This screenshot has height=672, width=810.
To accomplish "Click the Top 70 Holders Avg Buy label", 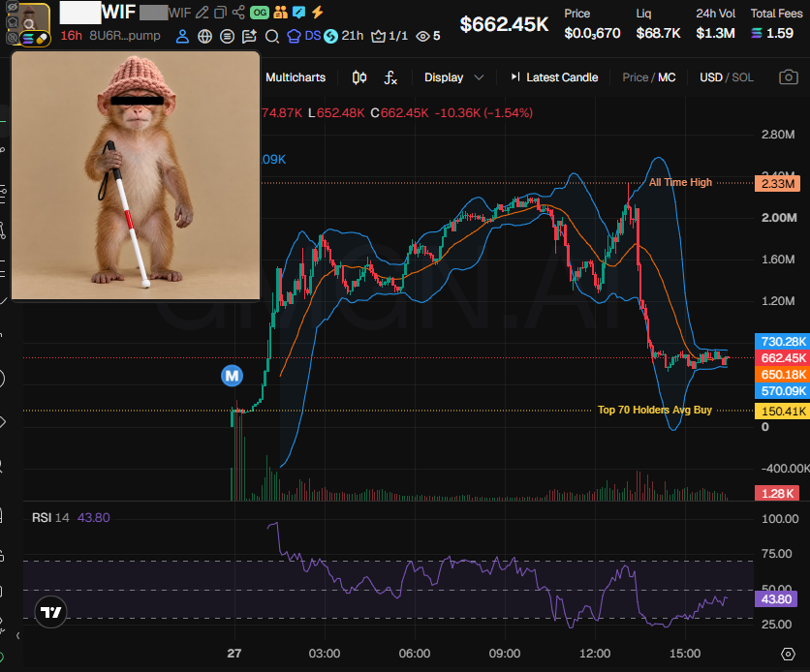I will click(655, 410).
